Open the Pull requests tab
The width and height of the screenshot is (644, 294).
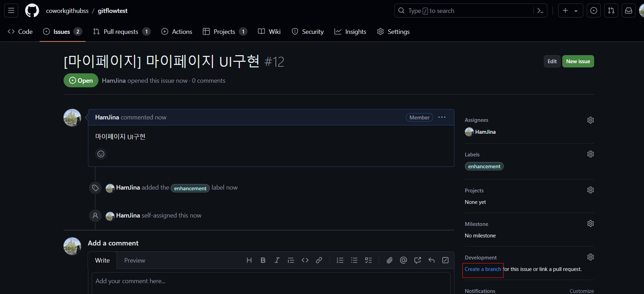pyautogui.click(x=122, y=32)
